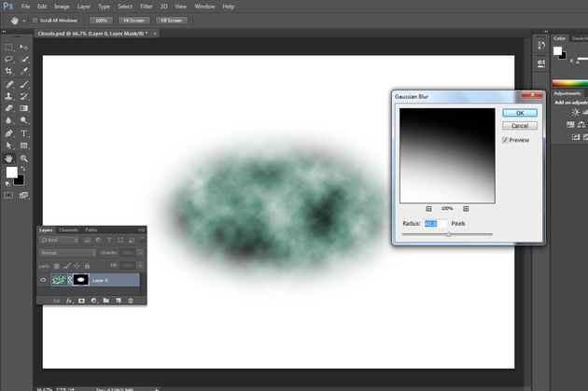The height and width of the screenshot is (391, 588).
Task: Toggle lock position
Action: point(77,266)
